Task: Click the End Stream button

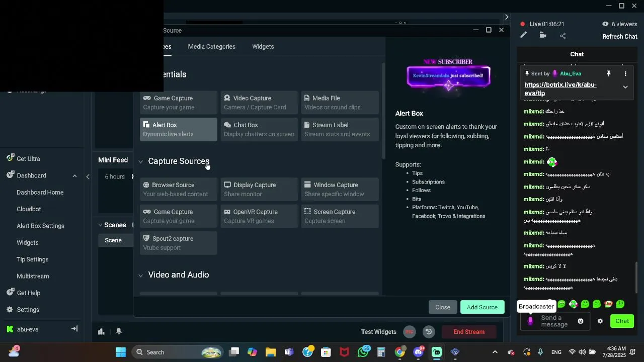Action: tap(469, 331)
